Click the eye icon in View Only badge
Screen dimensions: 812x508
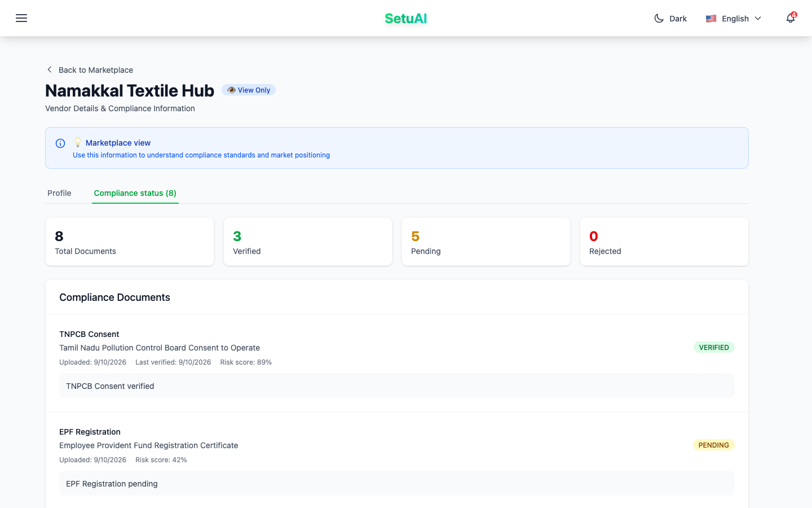pos(231,90)
